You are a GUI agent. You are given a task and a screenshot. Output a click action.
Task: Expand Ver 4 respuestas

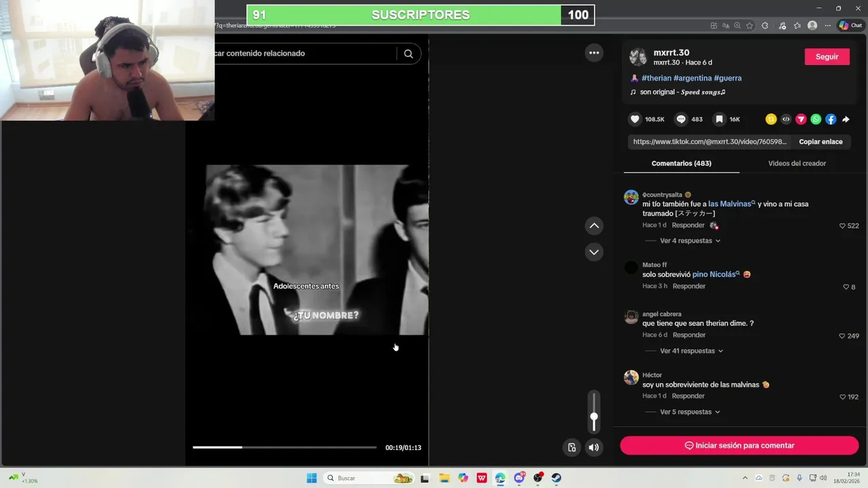point(690,241)
